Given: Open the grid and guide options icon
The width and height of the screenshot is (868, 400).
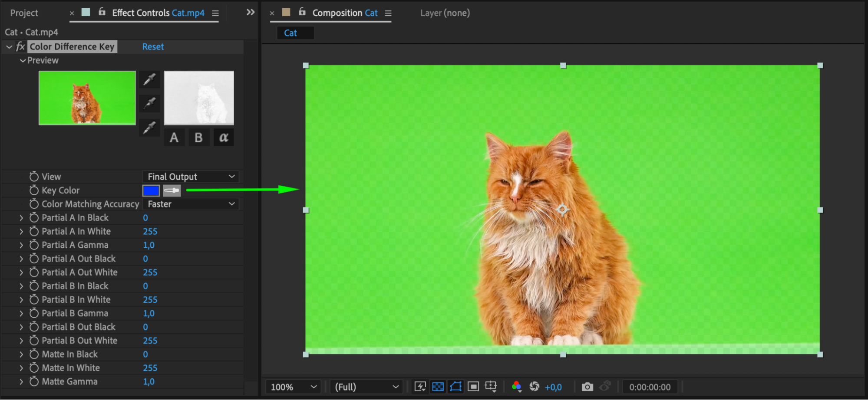Looking at the screenshot, I should click(x=491, y=387).
